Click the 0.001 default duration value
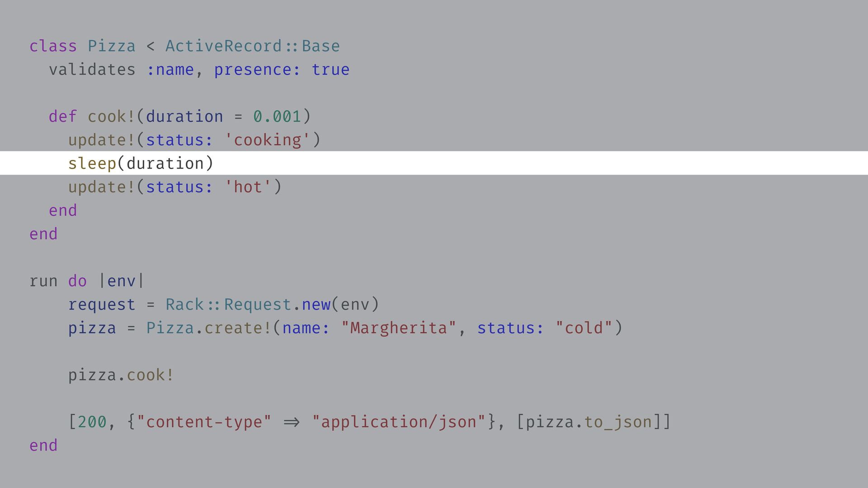 tap(277, 117)
